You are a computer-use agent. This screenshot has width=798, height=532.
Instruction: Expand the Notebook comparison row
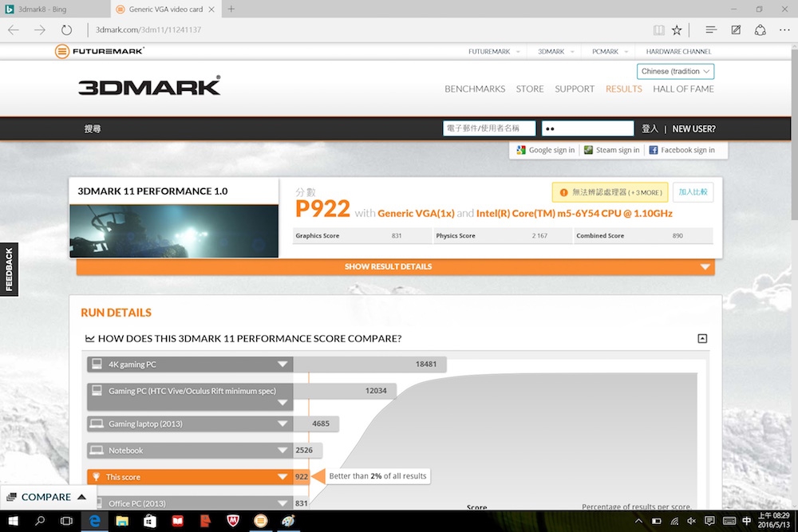[x=282, y=451]
